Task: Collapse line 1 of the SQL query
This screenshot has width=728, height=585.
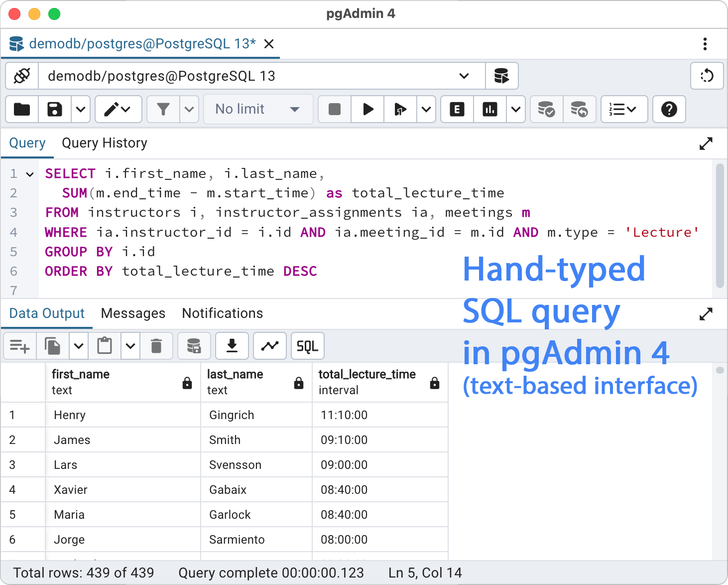Action: pos(29,174)
